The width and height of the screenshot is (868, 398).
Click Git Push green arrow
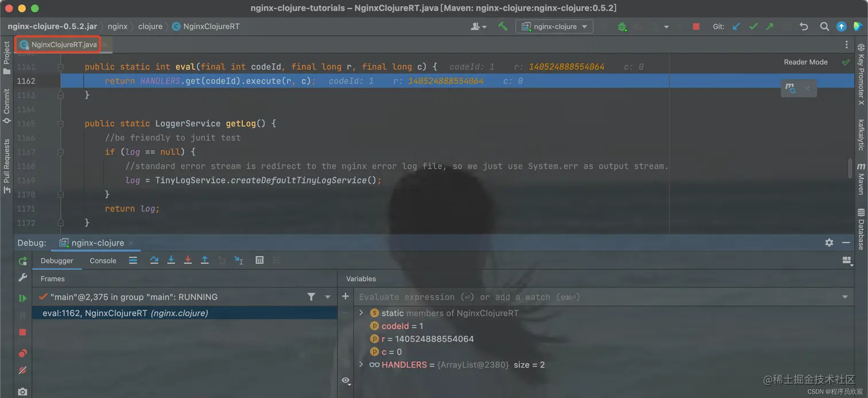pos(770,26)
